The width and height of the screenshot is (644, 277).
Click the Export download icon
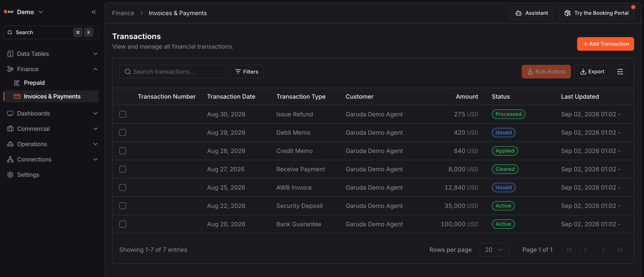(583, 72)
